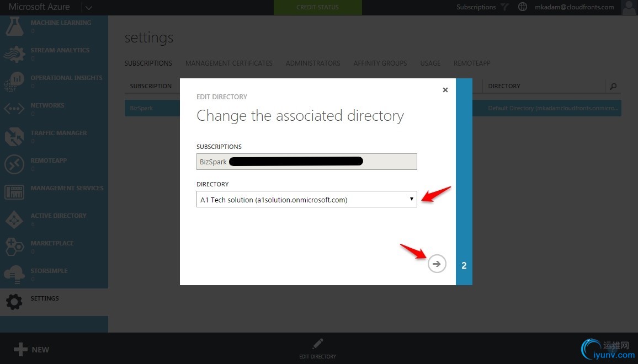Switch to Subscriptions tab
The width and height of the screenshot is (638, 364).
(x=148, y=63)
